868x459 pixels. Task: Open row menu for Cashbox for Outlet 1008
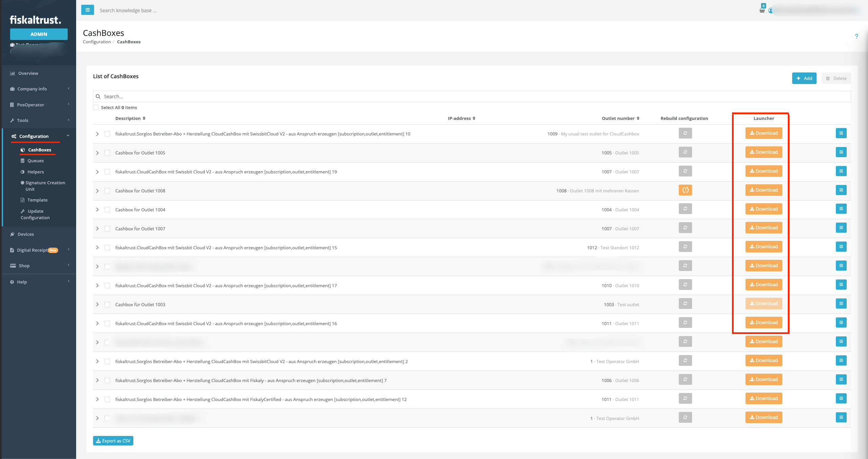841,190
